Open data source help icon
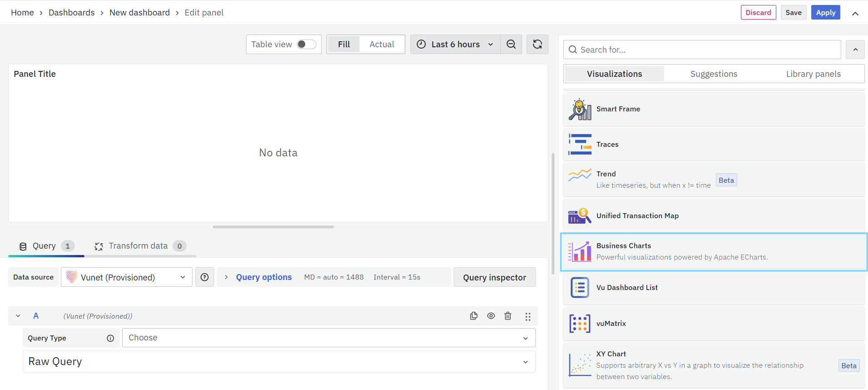 [205, 277]
